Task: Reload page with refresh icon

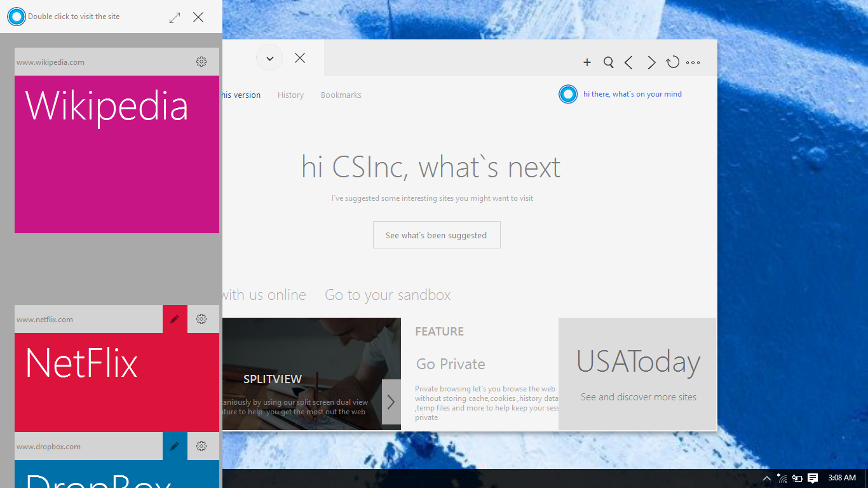Action: 672,62
